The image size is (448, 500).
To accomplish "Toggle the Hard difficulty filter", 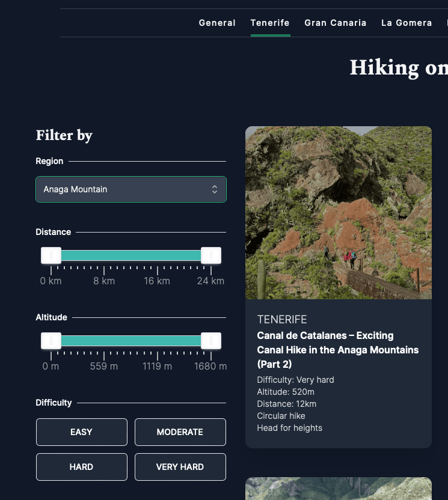I will coord(82,467).
